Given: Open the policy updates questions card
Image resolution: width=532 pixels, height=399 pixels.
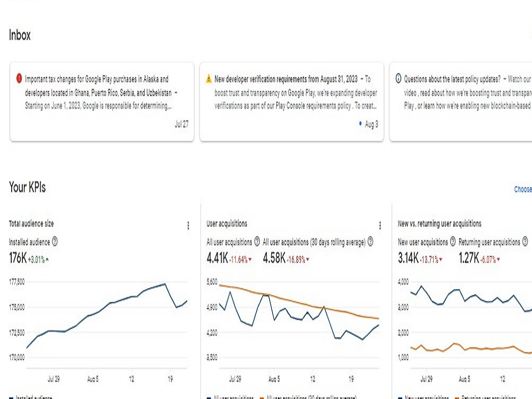Looking at the screenshot, I should (461, 102).
